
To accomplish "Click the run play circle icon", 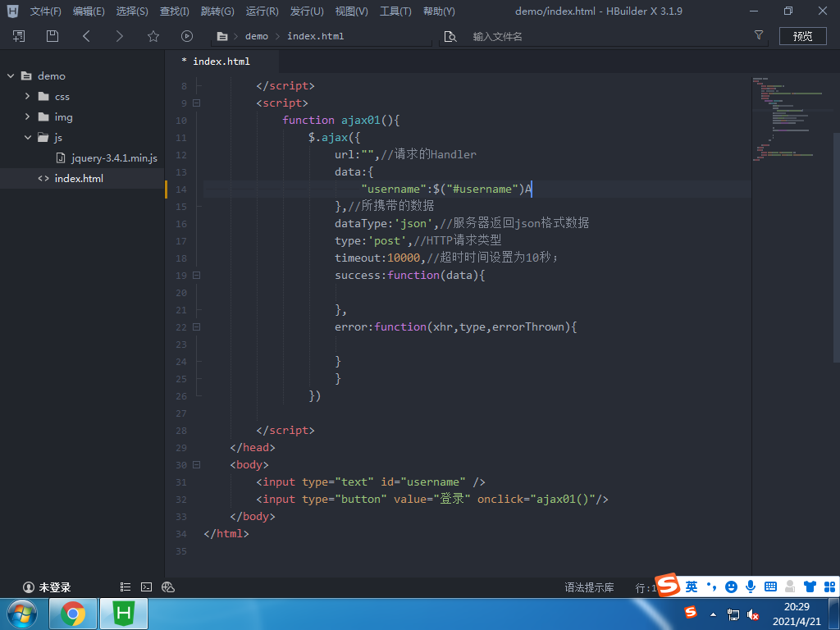I will (x=186, y=36).
